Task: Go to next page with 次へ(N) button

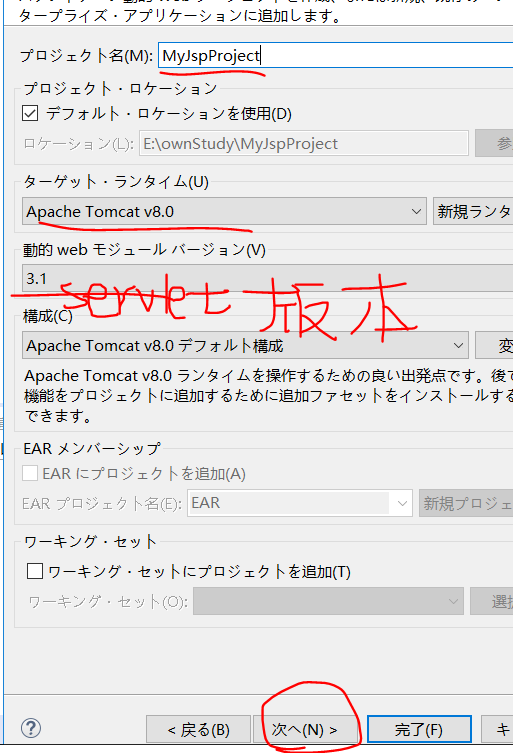Action: coord(305,729)
